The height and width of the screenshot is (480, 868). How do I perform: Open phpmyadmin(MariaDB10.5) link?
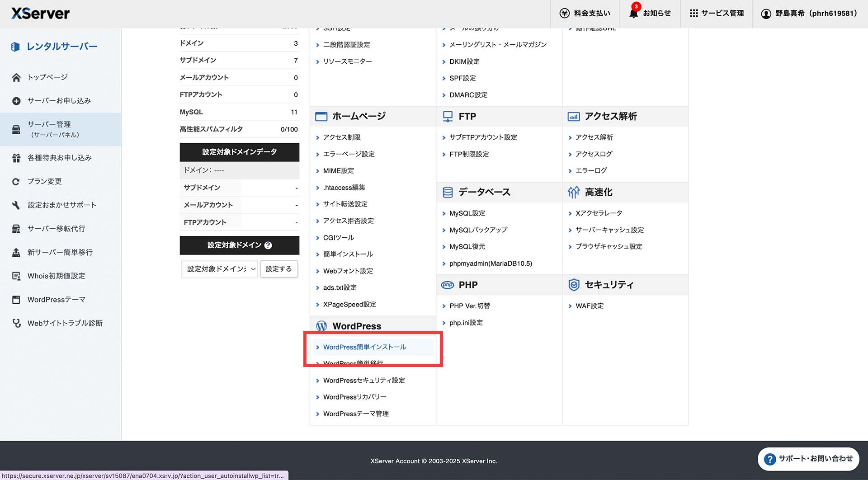491,264
